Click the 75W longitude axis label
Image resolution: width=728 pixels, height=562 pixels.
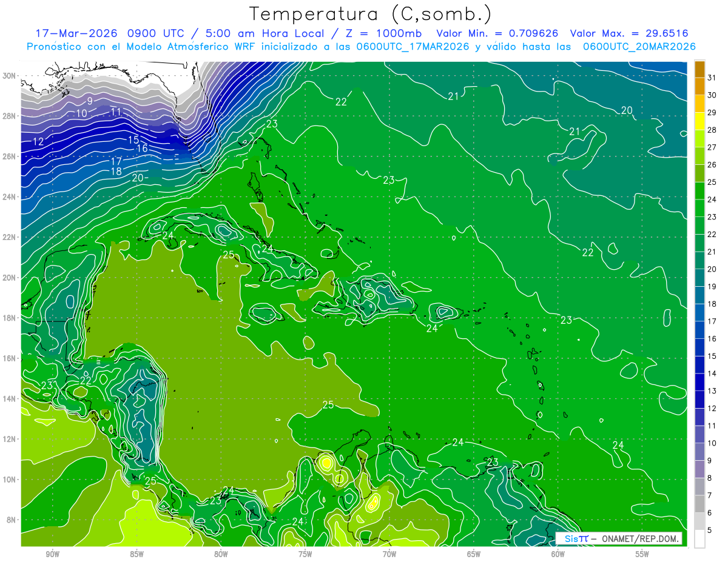click(305, 554)
